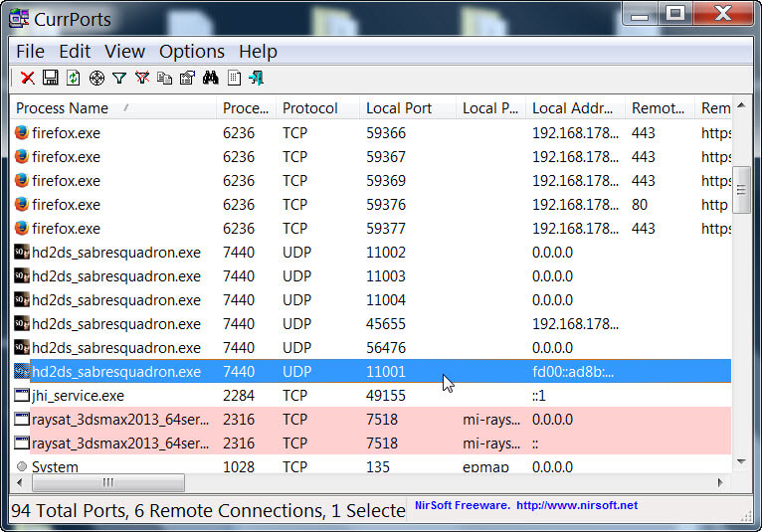Click the Copy Selected Items icon
The width and height of the screenshot is (762, 532).
(x=165, y=78)
